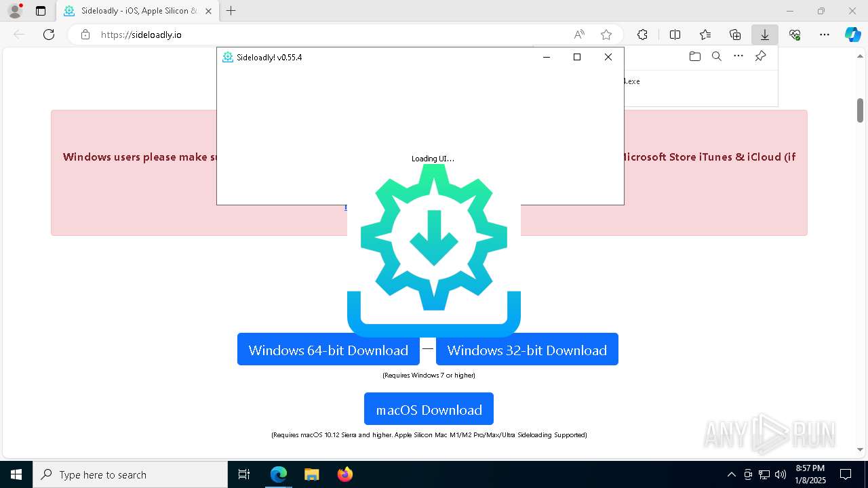Open File Explorer from taskbar
This screenshot has height=488, width=868.
click(x=311, y=474)
